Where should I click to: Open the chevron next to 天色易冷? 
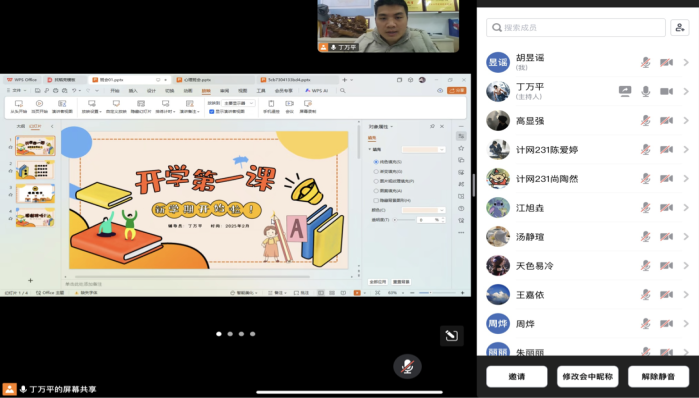click(686, 266)
